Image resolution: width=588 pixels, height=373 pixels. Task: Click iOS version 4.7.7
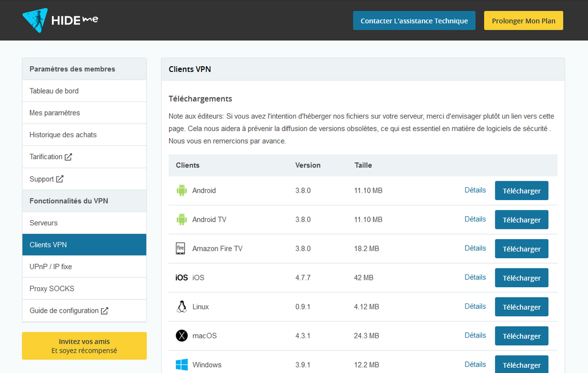pos(303,278)
